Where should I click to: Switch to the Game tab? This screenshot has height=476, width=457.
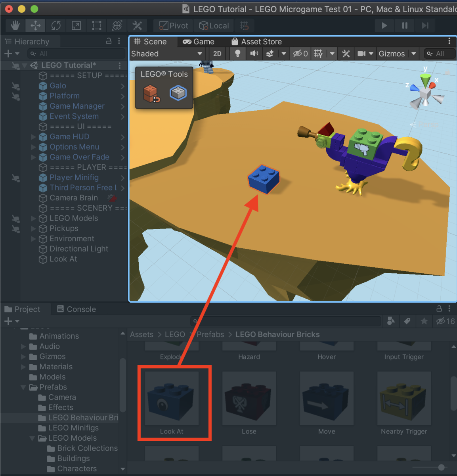(x=199, y=42)
